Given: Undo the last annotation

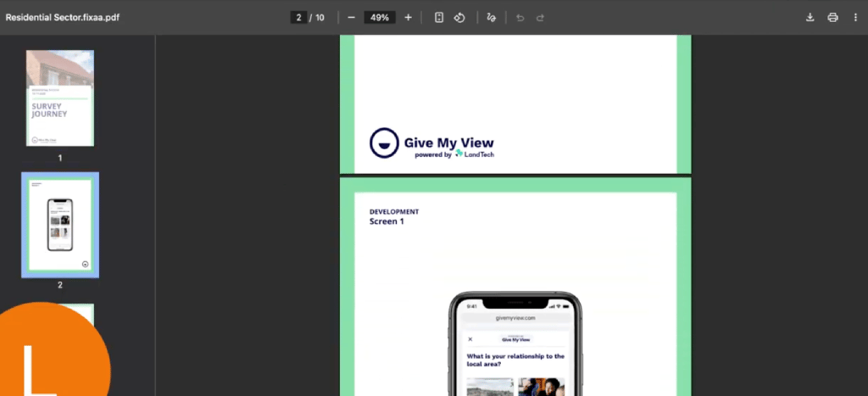Looking at the screenshot, I should pos(520,18).
